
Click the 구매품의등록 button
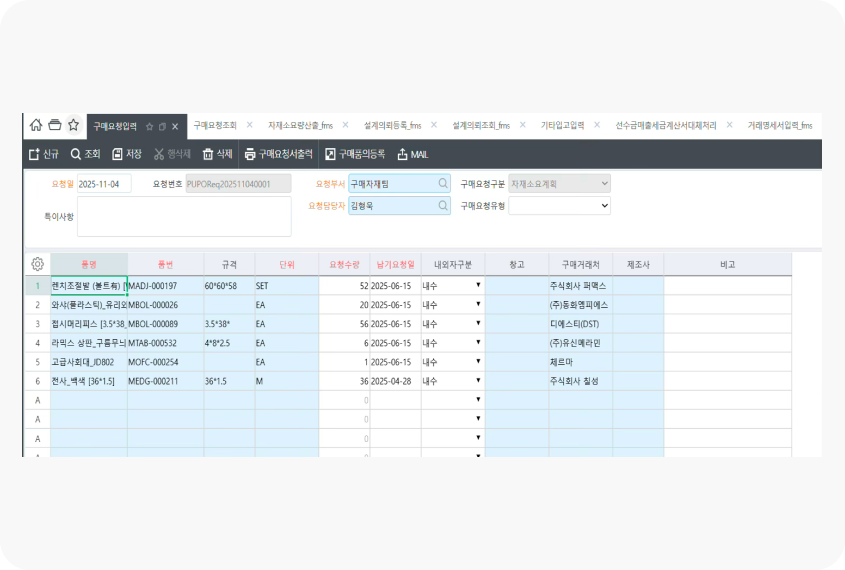coord(355,154)
